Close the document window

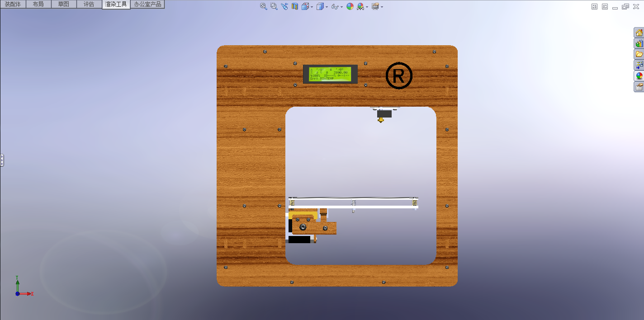pyautogui.click(x=635, y=6)
